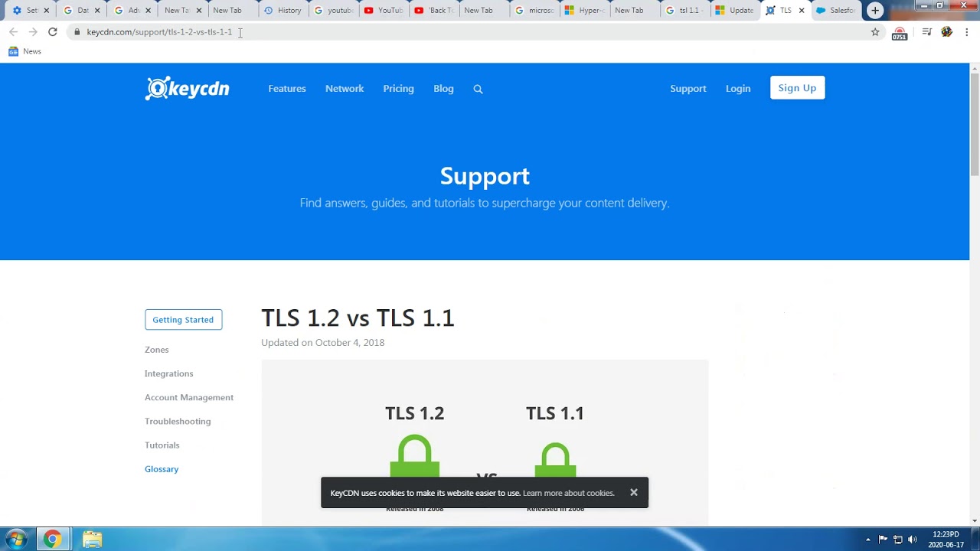This screenshot has width=980, height=551.
Task: Switch to the Hyper-V Microsoft tab
Action: pyautogui.click(x=584, y=10)
